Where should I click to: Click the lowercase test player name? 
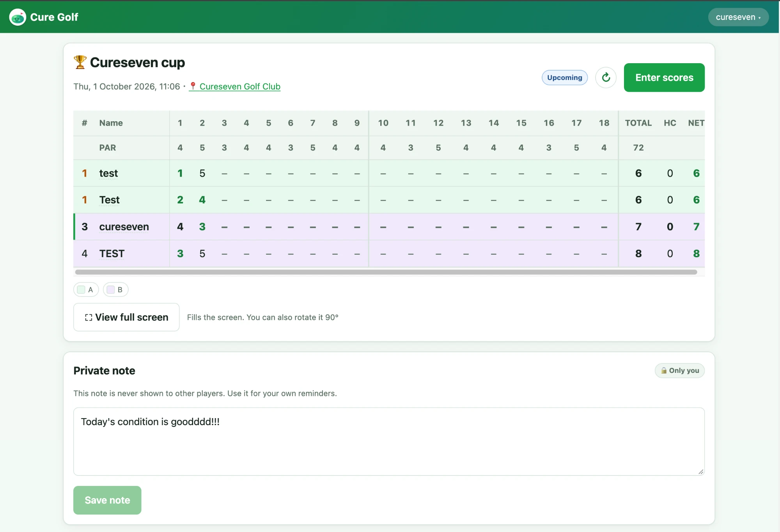pyautogui.click(x=108, y=173)
